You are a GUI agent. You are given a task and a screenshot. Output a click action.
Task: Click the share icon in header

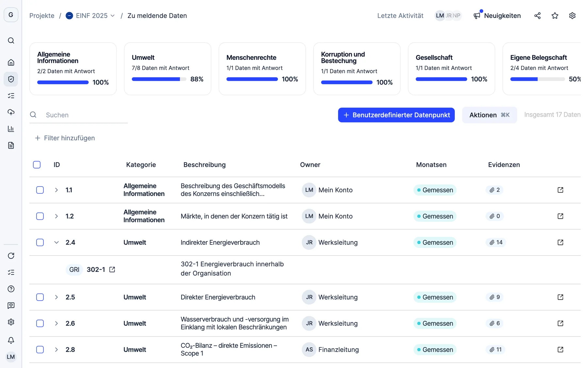pyautogui.click(x=537, y=16)
